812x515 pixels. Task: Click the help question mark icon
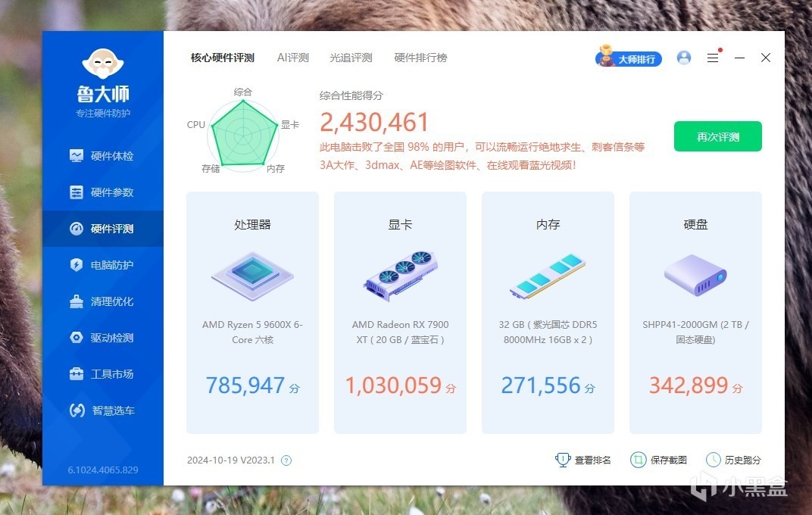click(286, 460)
